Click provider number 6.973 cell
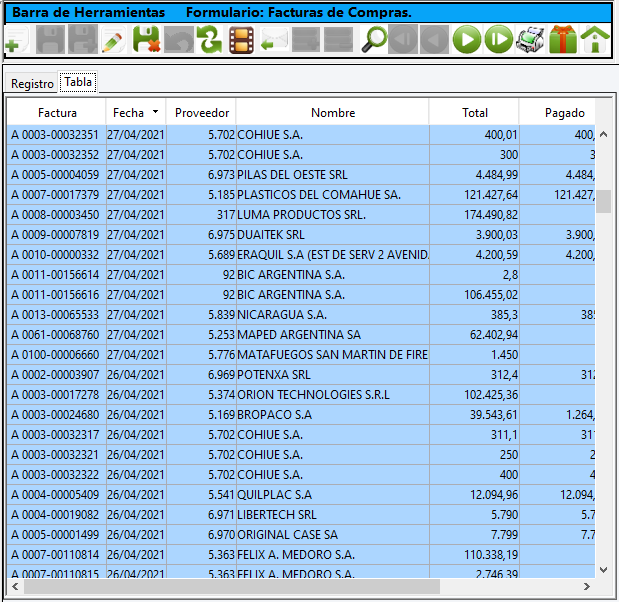 [201, 175]
